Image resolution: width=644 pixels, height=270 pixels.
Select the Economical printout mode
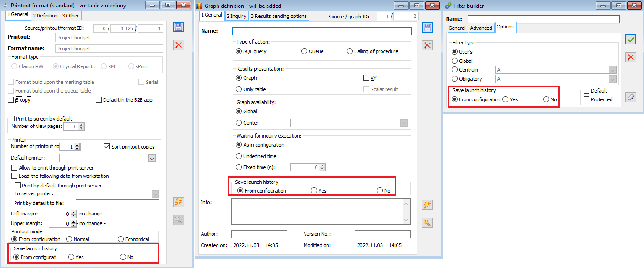click(120, 239)
